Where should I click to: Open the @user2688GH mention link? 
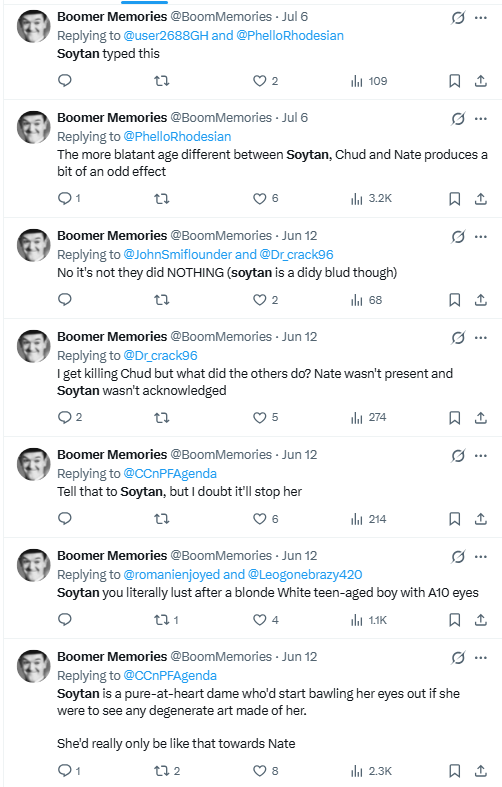[x=166, y=36]
